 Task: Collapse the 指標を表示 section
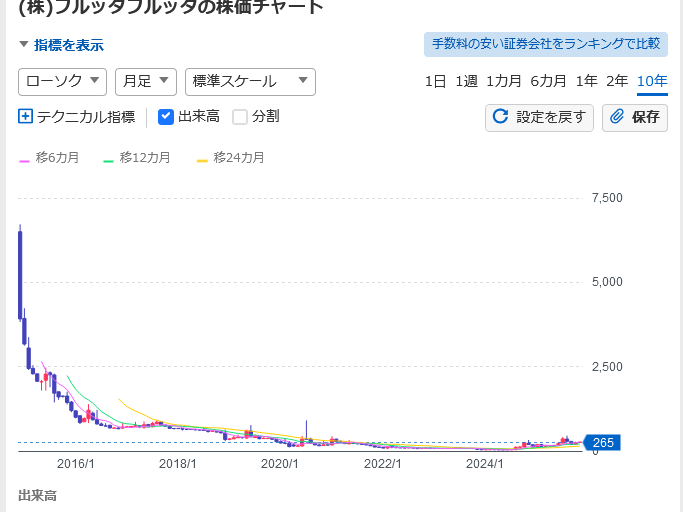61,45
